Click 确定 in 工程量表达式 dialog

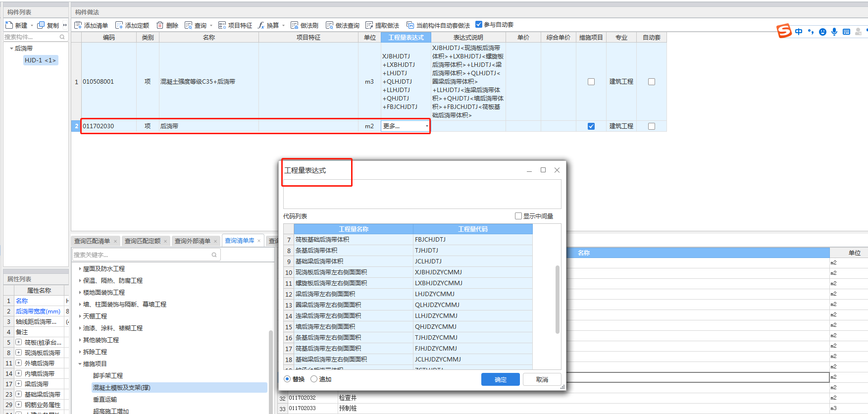click(501, 379)
